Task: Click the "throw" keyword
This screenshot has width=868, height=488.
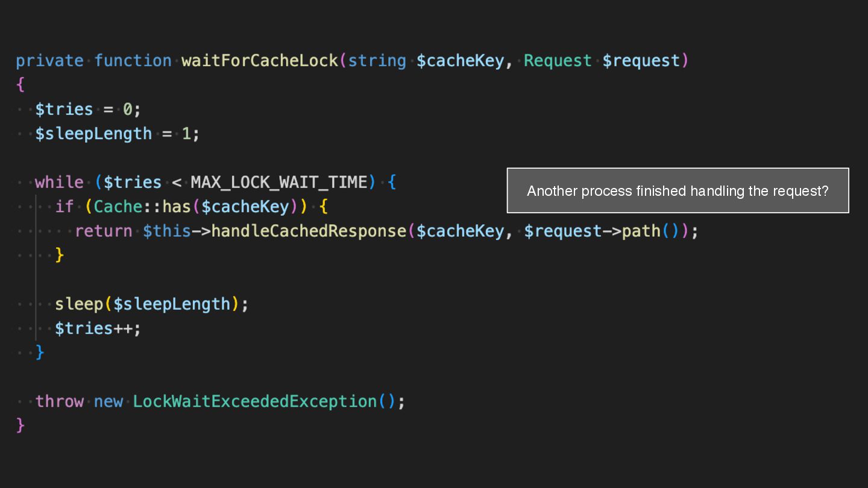Action: pos(59,401)
